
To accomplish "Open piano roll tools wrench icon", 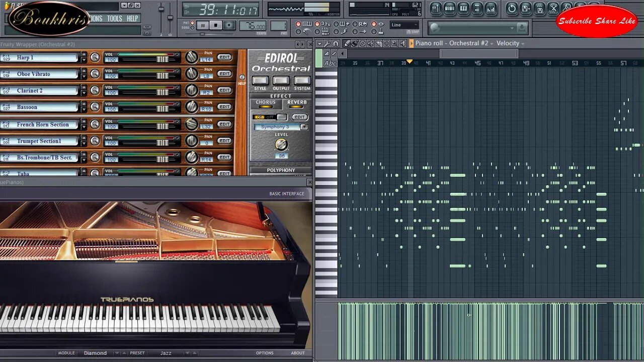I will [x=327, y=43].
